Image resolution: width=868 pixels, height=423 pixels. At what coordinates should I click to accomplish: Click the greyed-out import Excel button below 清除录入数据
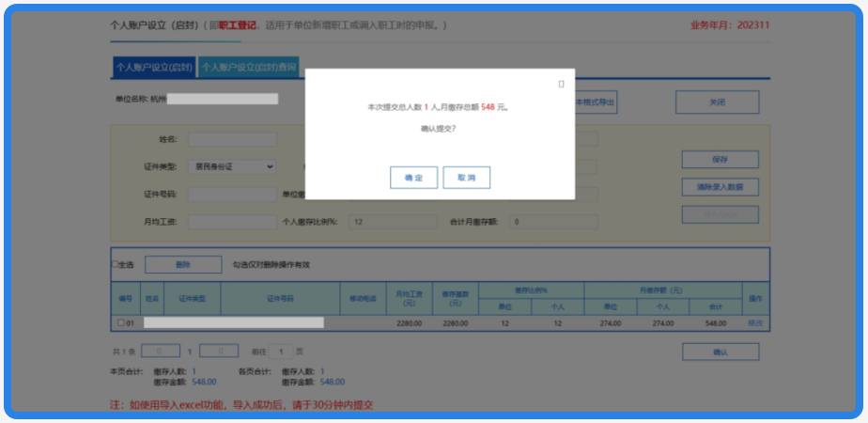720,214
